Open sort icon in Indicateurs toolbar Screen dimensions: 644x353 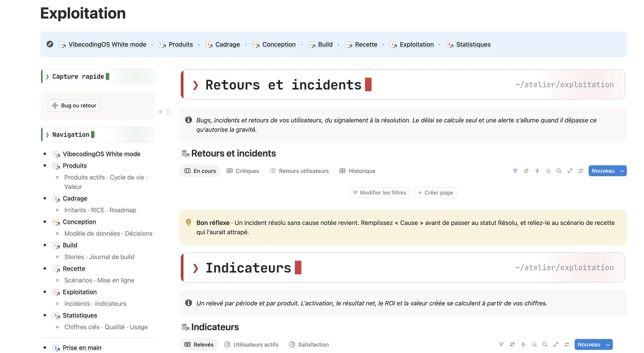tap(512, 345)
